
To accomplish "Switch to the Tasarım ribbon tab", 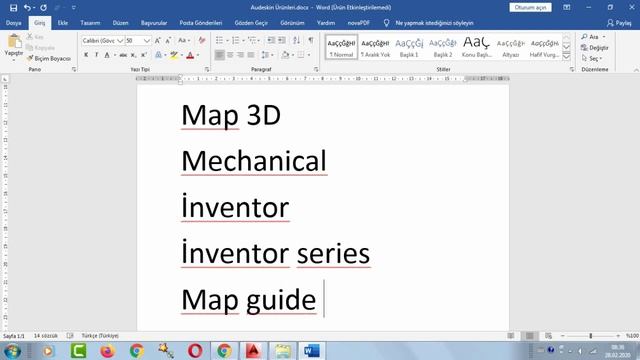I will [90, 23].
